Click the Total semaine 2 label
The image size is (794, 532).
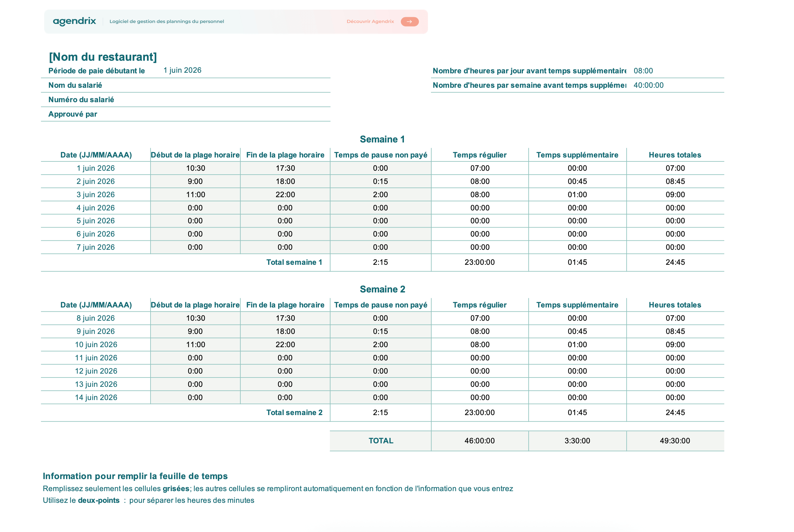point(294,413)
